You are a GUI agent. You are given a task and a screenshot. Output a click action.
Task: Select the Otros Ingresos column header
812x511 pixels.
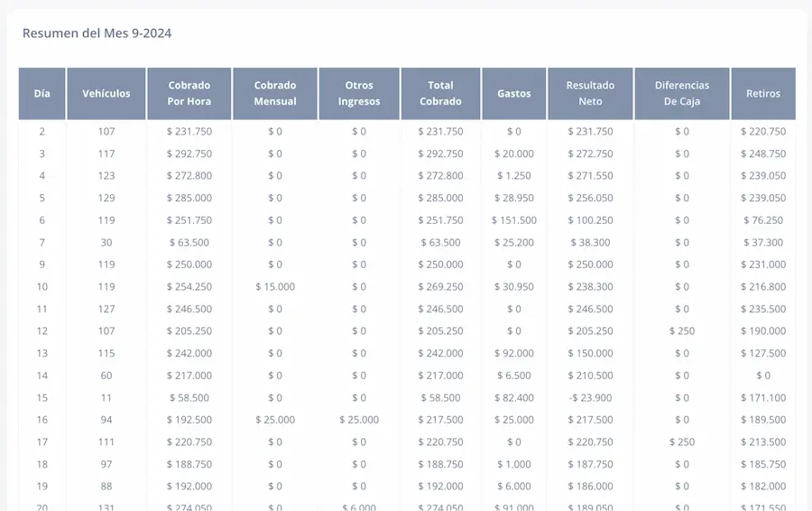(x=359, y=93)
